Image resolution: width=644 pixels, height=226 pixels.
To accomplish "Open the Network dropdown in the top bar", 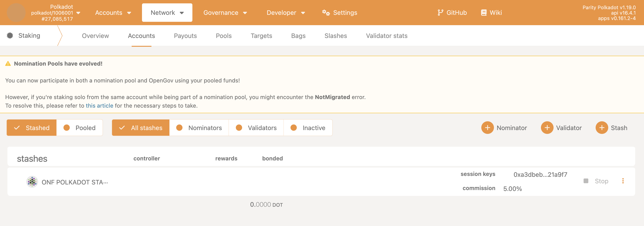I will (167, 13).
